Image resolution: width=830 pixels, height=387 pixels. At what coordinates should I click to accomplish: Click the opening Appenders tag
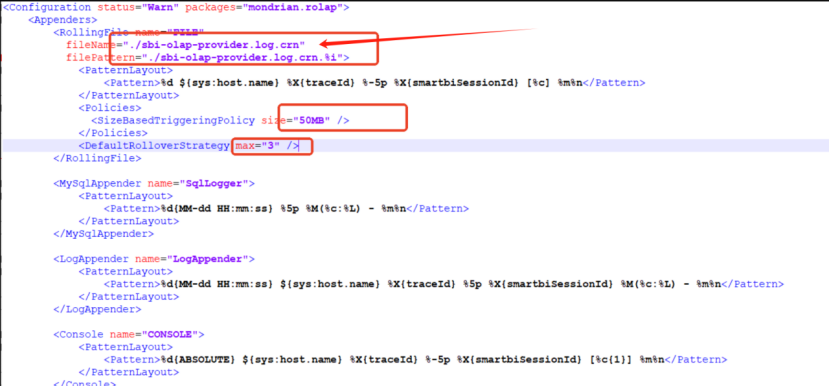(x=62, y=20)
